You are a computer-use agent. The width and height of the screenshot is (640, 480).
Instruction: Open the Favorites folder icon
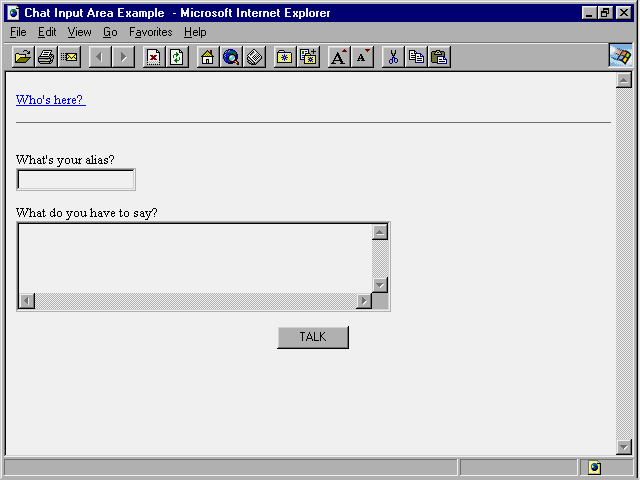pyautogui.click(x=285, y=57)
